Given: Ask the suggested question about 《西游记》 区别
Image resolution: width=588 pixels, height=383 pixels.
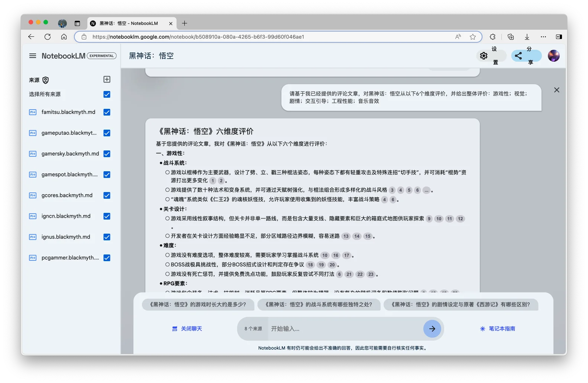Looking at the screenshot, I should click(461, 305).
